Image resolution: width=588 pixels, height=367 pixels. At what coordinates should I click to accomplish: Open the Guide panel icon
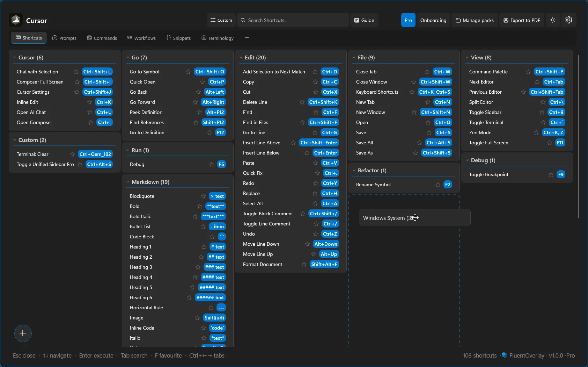pyautogui.click(x=356, y=20)
